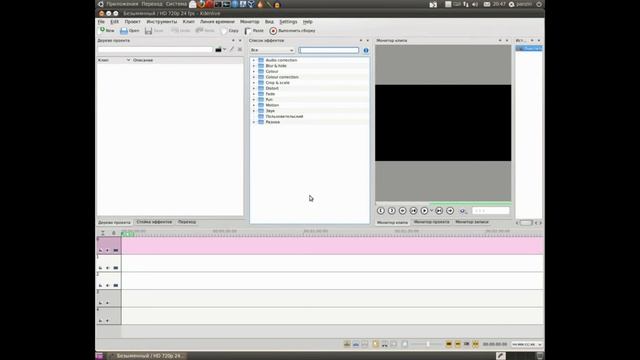
Task: Open the Приложения system menu
Action: click(122, 4)
